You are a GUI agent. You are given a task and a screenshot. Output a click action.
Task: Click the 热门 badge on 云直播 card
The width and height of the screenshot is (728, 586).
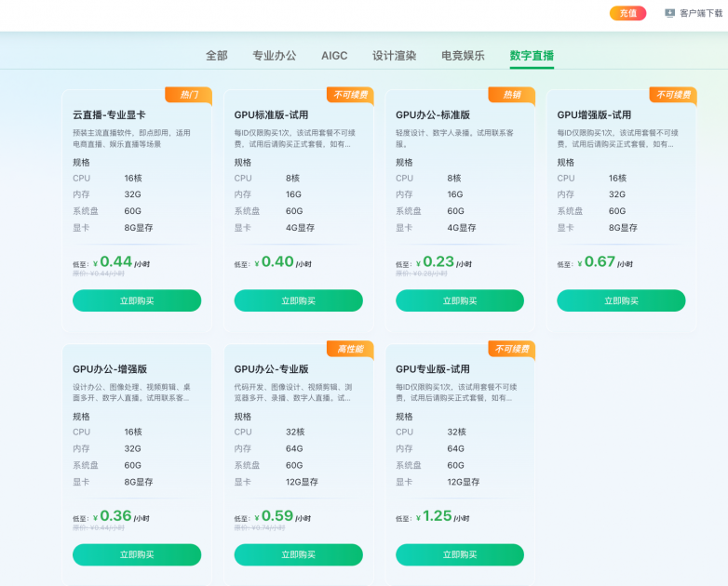[189, 95]
